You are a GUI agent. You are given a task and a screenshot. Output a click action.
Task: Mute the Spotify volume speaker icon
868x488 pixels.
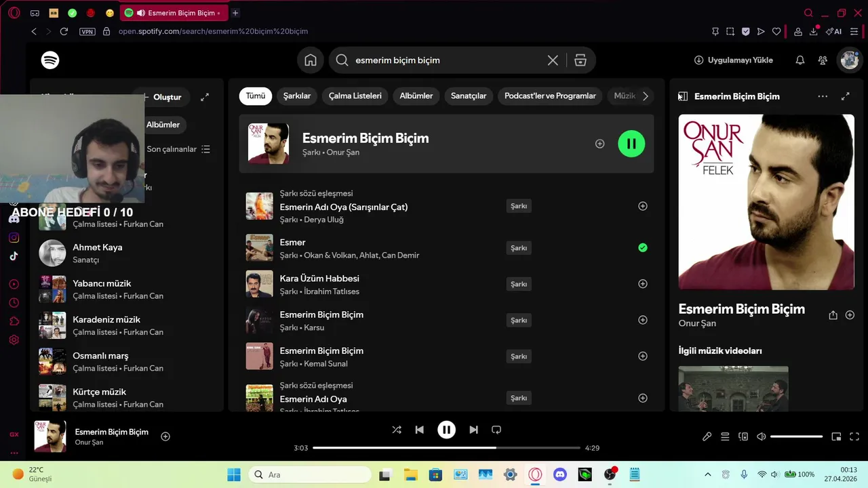point(761,436)
